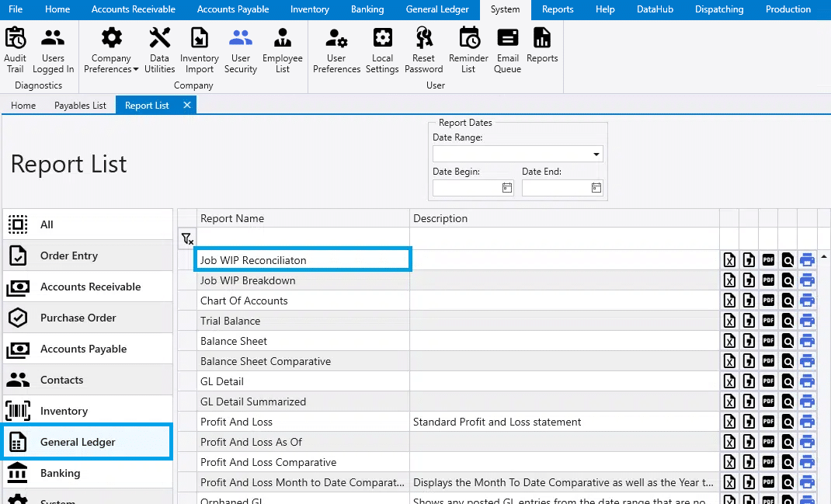Select the Inventory report category
Screen dimensions: 831x504
pyautogui.click(x=88, y=411)
